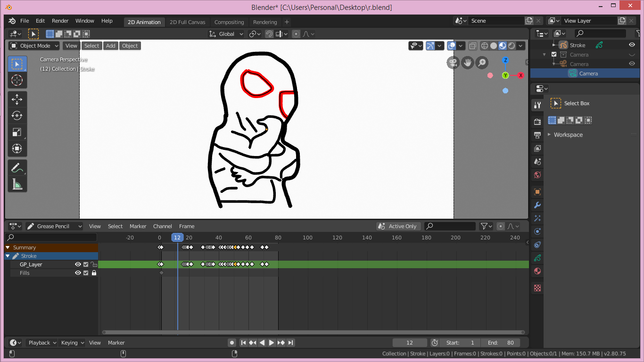The height and width of the screenshot is (362, 644).
Task: Hide the GP_Layer in the timeline
Action: click(78, 264)
